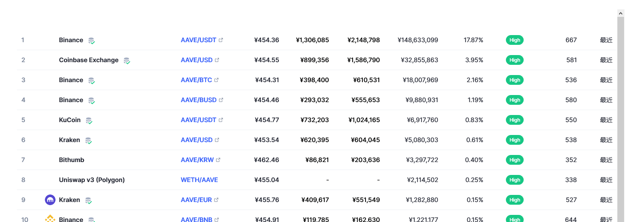Click external link icon beside AAVE/EUR
Viewport: 644px width, 222px height.
tap(216, 200)
